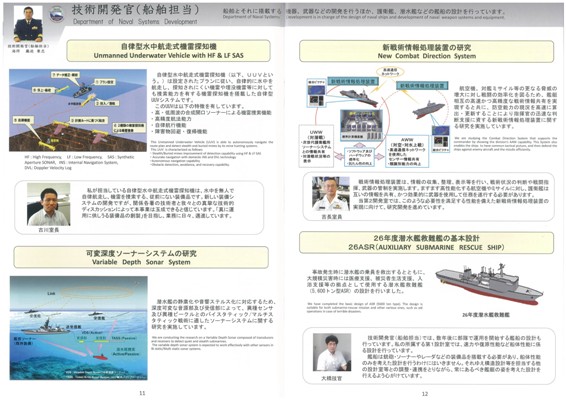Click the 吉長室長 staff photo

click(x=331, y=194)
